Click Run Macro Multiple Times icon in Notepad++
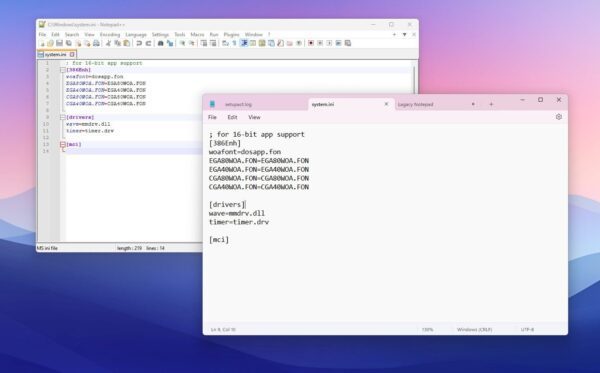The height and width of the screenshot is (373, 600). click(x=338, y=43)
